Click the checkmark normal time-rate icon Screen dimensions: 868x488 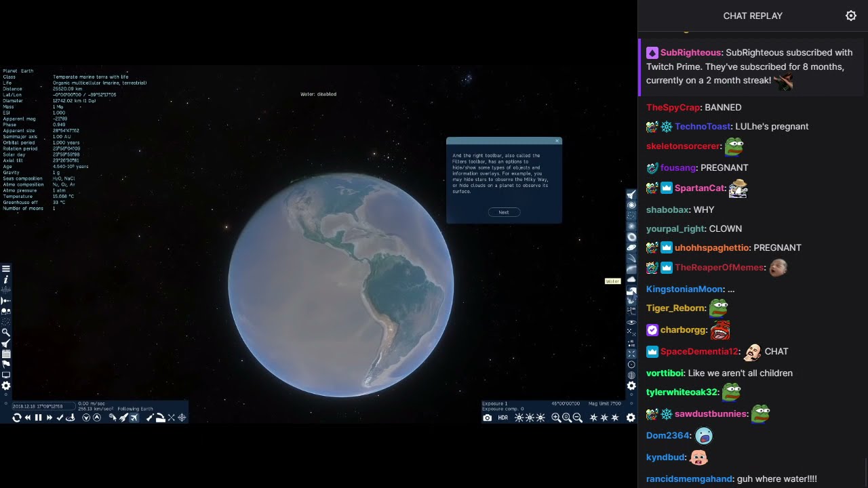pos(60,418)
